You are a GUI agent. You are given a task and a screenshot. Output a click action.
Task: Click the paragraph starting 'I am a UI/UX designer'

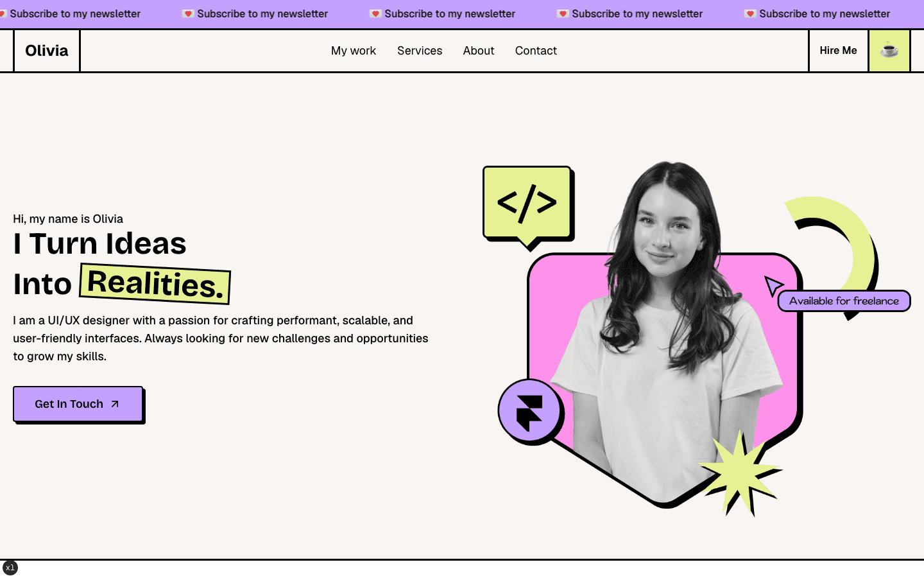click(221, 338)
